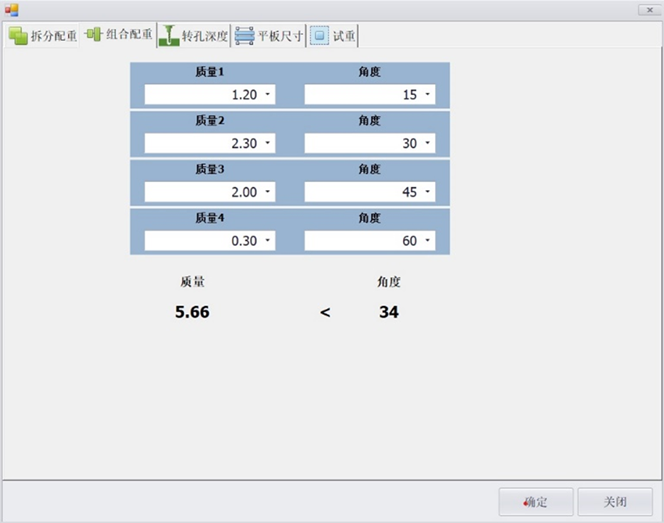Click the 质量1 label
The height and width of the screenshot is (523, 664).
click(210, 72)
